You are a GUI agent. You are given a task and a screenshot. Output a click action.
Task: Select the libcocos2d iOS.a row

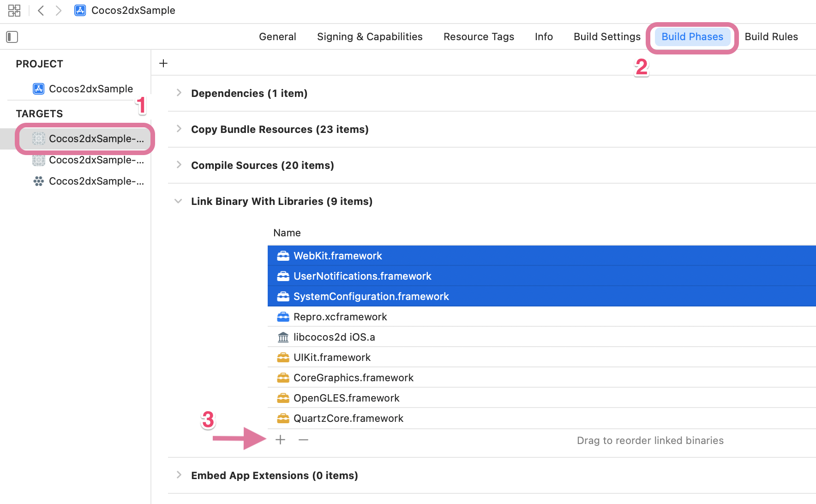tap(542, 337)
